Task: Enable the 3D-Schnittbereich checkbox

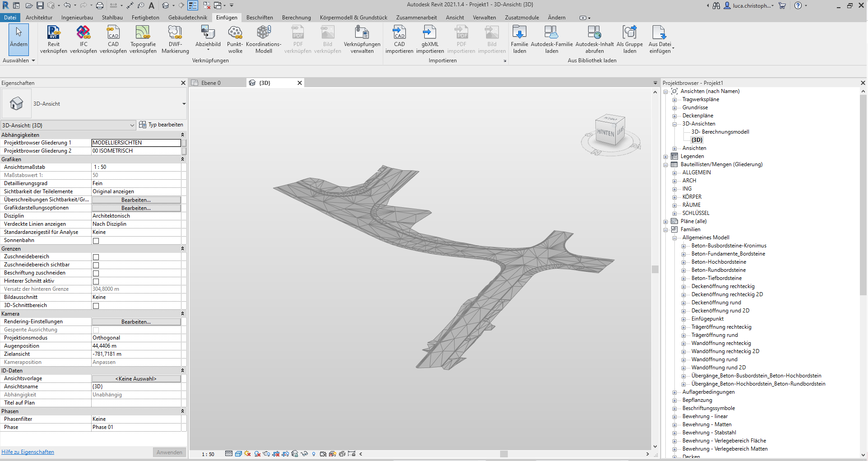Action: tap(96, 306)
